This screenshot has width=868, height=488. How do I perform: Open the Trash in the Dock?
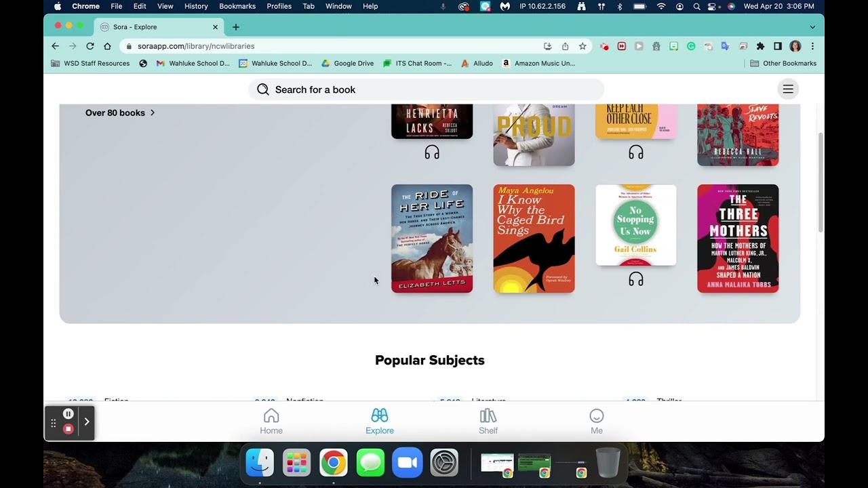[608, 464]
